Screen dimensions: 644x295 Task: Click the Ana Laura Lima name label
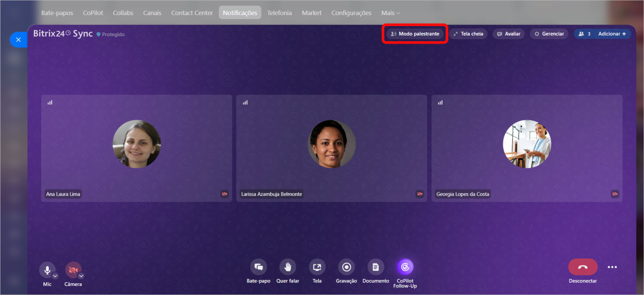[63, 194]
